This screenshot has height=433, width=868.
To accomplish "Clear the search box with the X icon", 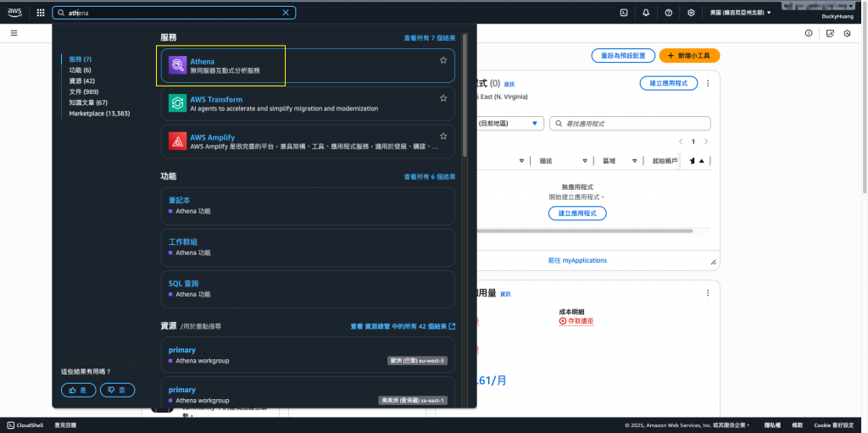I will (x=286, y=13).
